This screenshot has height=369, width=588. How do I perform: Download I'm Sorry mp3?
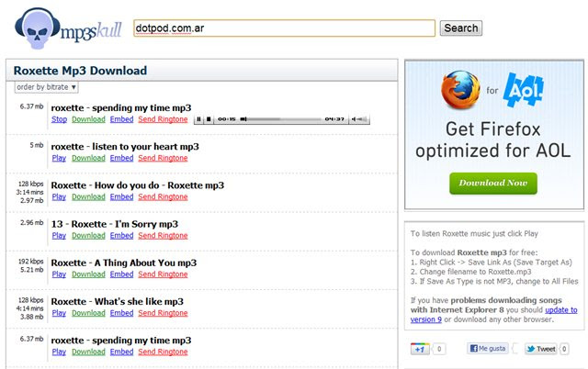[x=88, y=236]
